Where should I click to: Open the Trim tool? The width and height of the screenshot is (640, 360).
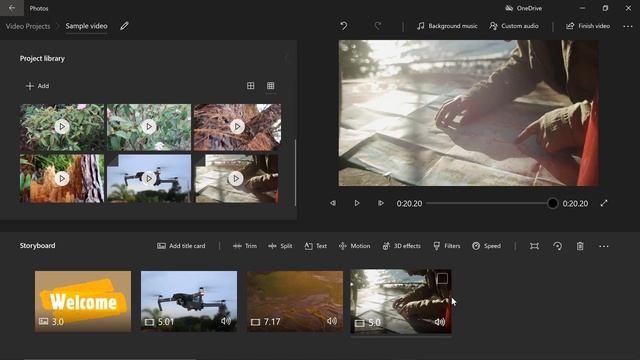[245, 246]
